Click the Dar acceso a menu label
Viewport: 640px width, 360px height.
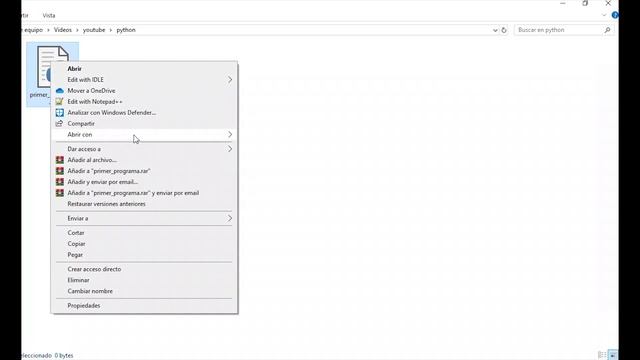point(84,149)
